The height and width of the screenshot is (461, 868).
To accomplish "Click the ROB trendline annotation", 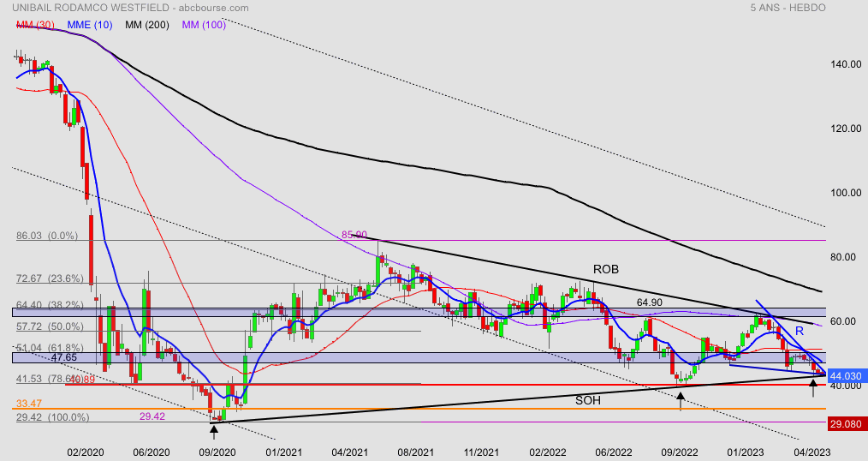I will coord(606,269).
